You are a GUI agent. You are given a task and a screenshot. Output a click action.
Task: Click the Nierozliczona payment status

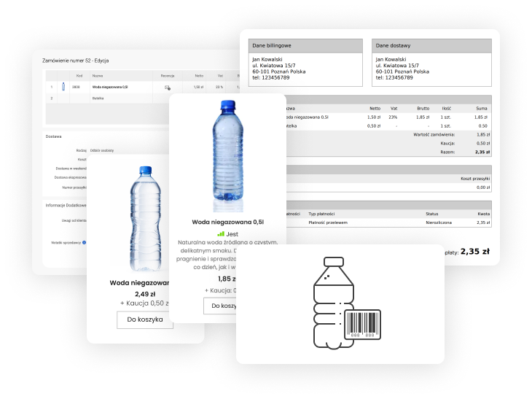click(x=439, y=222)
